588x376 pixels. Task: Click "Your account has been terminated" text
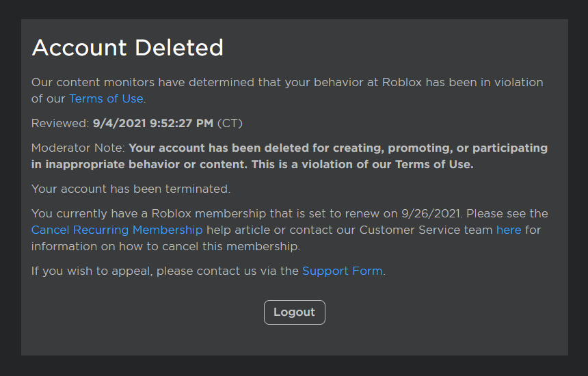pos(131,189)
